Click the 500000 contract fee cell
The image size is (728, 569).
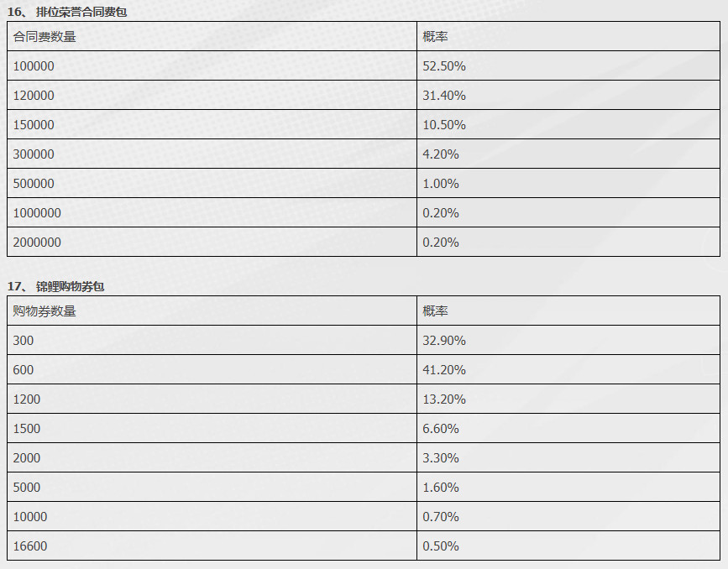[x=212, y=183]
